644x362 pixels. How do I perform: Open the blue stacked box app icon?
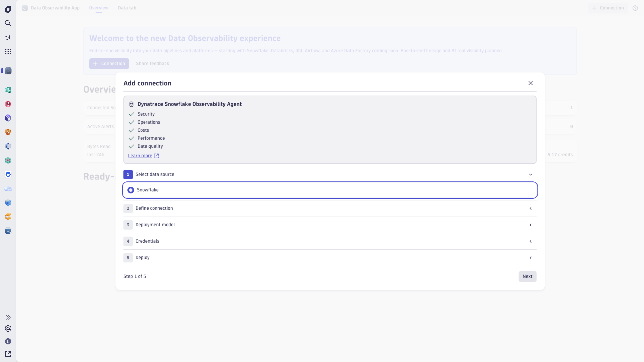[8, 203]
